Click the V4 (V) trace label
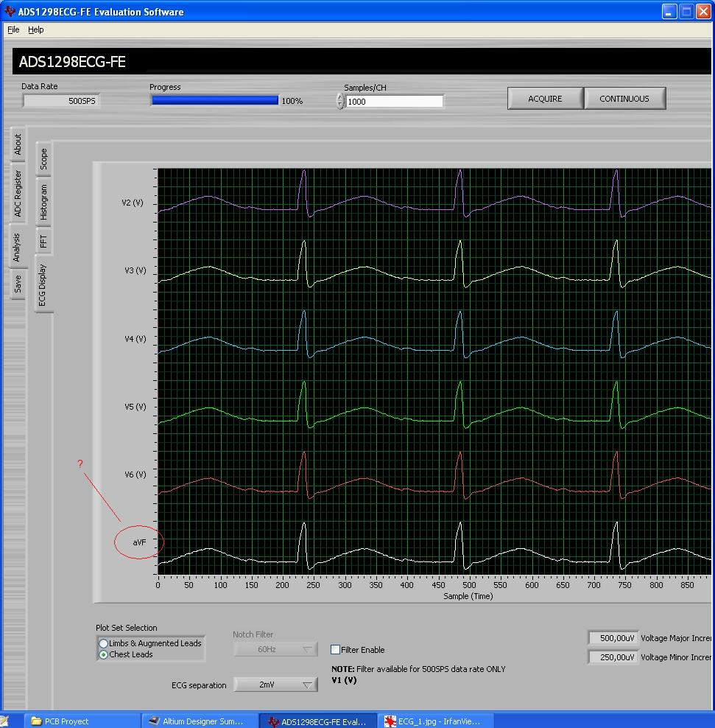Screen dimensions: 715x728 (x=135, y=339)
